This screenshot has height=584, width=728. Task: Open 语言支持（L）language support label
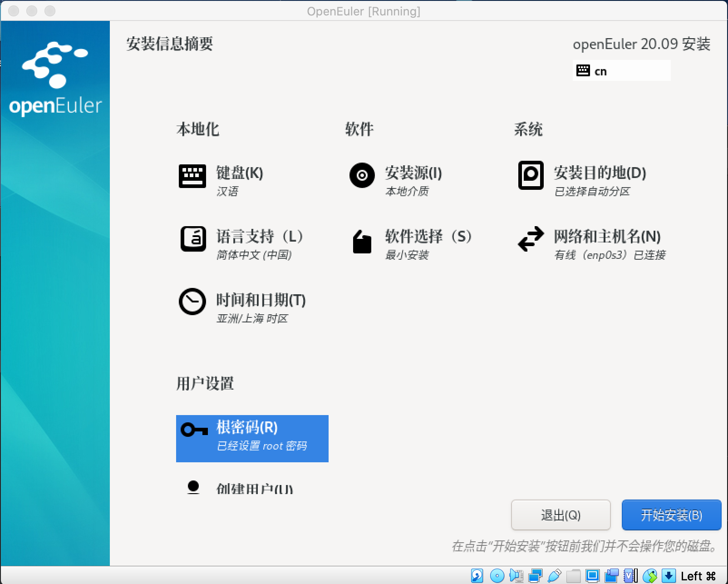(261, 237)
